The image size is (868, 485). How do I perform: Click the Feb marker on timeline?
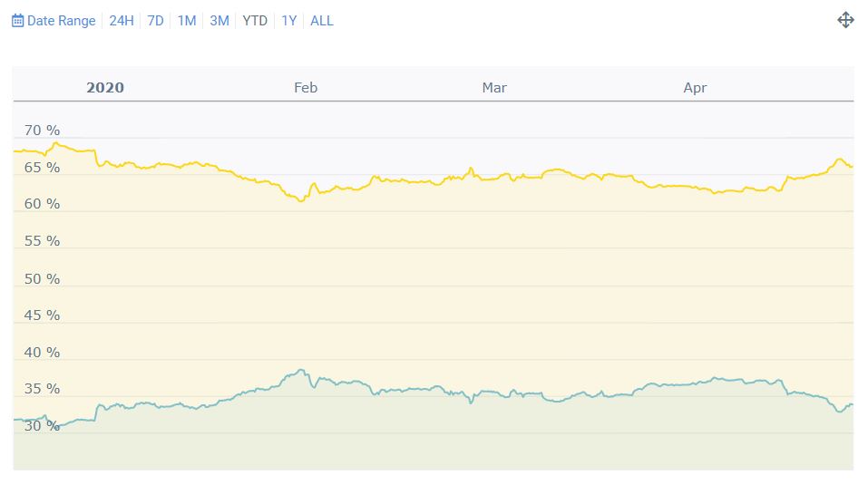click(306, 88)
